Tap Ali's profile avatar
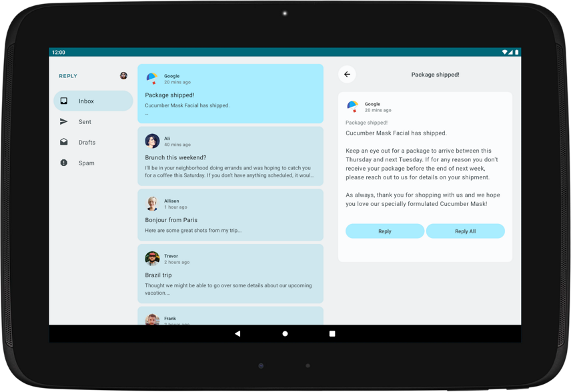The width and height of the screenshot is (571, 392). click(x=152, y=141)
